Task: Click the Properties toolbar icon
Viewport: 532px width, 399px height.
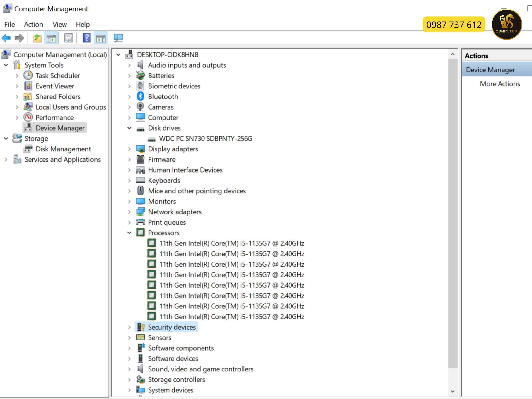Action: (69, 38)
